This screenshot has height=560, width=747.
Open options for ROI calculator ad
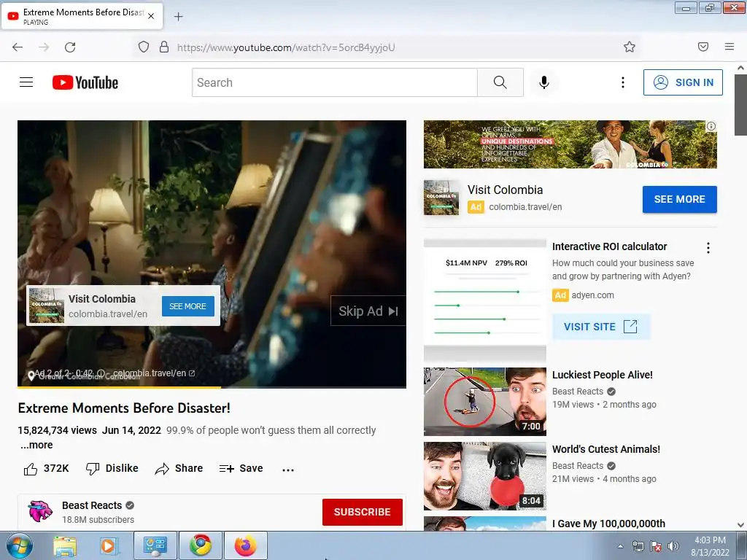tap(708, 248)
